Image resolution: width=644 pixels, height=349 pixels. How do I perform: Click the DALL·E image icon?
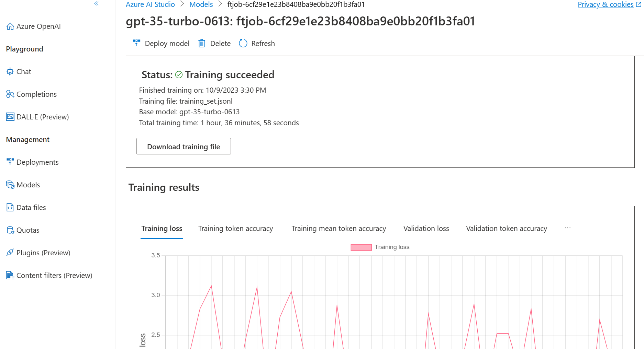point(10,117)
